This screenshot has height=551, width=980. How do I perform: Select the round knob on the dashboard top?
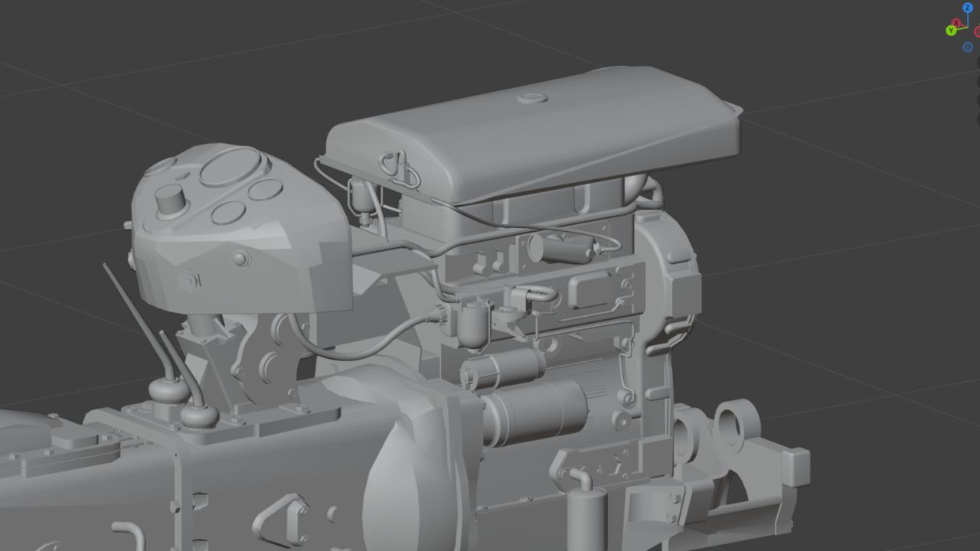pos(170,201)
